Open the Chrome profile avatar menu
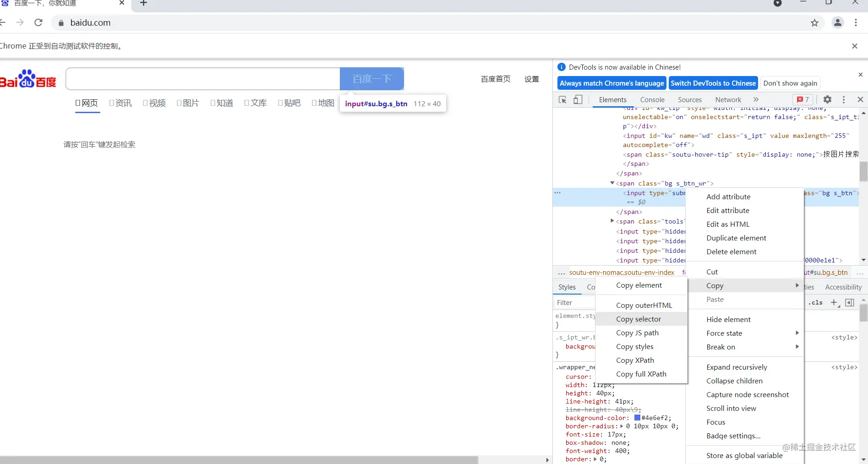This screenshot has height=464, width=868. [838, 22]
